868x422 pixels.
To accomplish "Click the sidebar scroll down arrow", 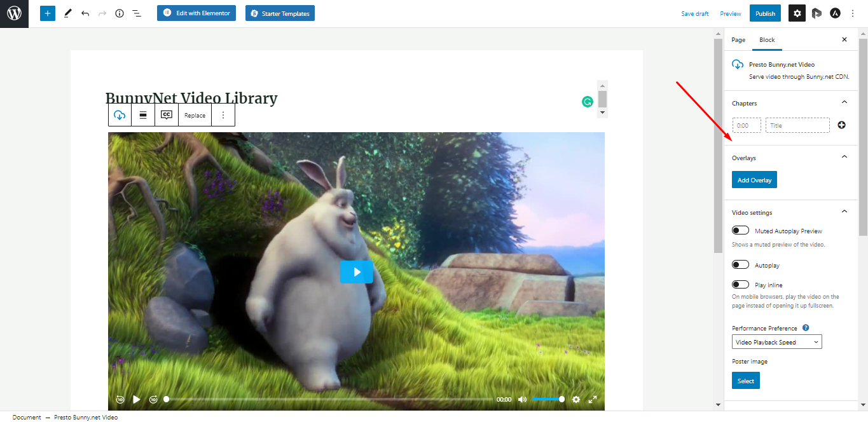I will tap(863, 405).
